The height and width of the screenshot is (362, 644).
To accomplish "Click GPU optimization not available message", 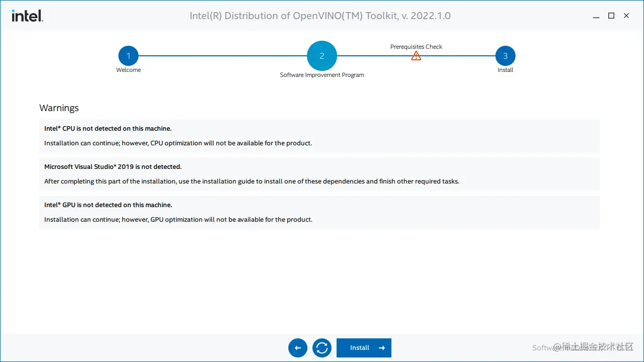I will pos(178,220).
